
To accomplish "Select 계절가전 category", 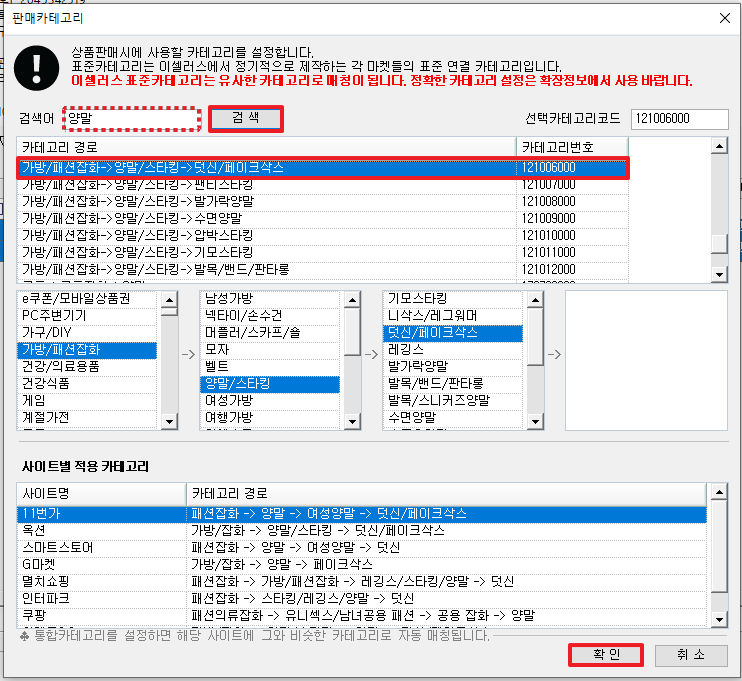I will 87,418.
